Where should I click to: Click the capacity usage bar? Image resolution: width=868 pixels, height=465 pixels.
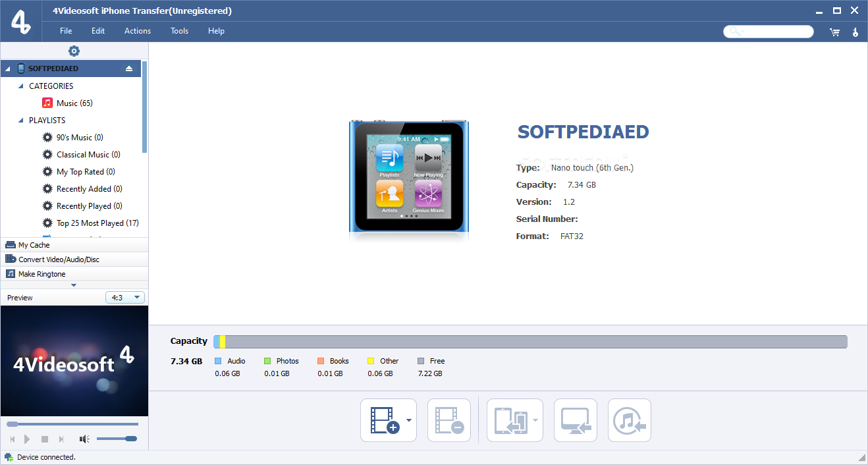530,341
